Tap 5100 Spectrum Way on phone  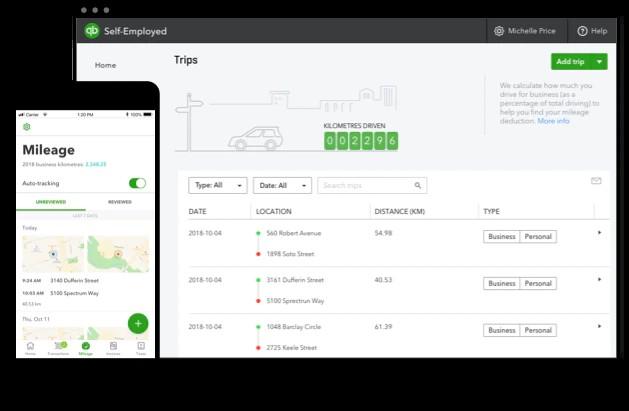click(74, 293)
